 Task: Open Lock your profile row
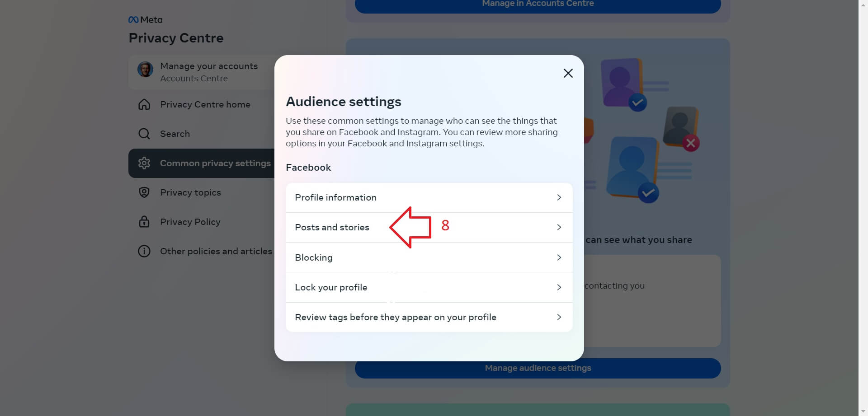(429, 287)
